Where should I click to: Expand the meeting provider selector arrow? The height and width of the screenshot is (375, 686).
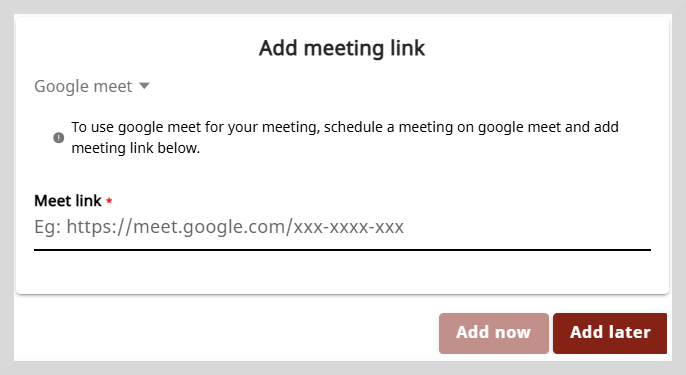(x=144, y=86)
